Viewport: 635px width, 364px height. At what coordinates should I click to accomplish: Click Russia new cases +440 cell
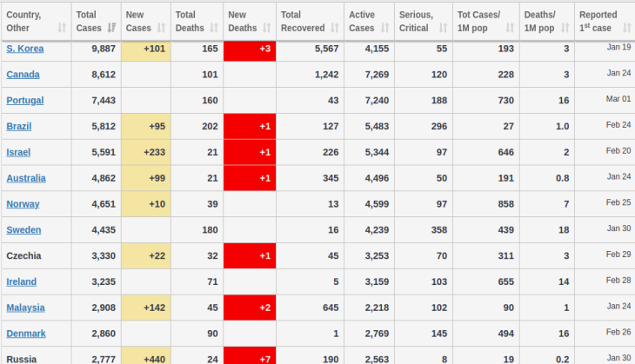[x=146, y=355]
